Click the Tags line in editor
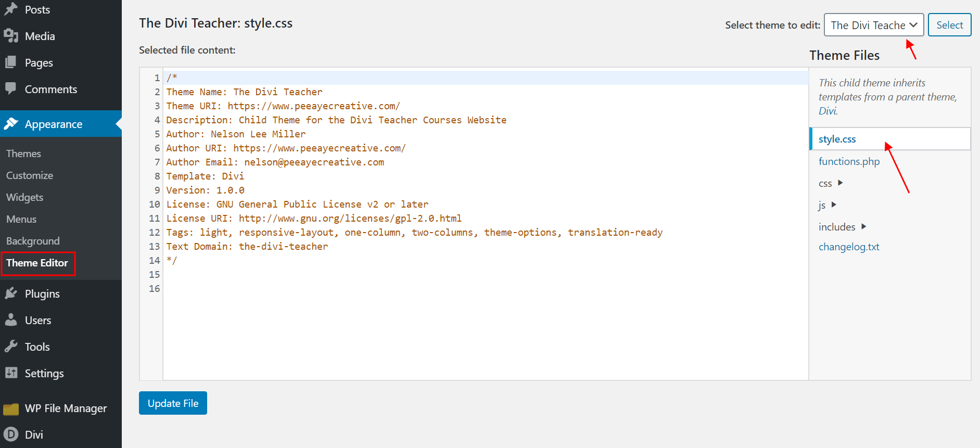 (414, 232)
